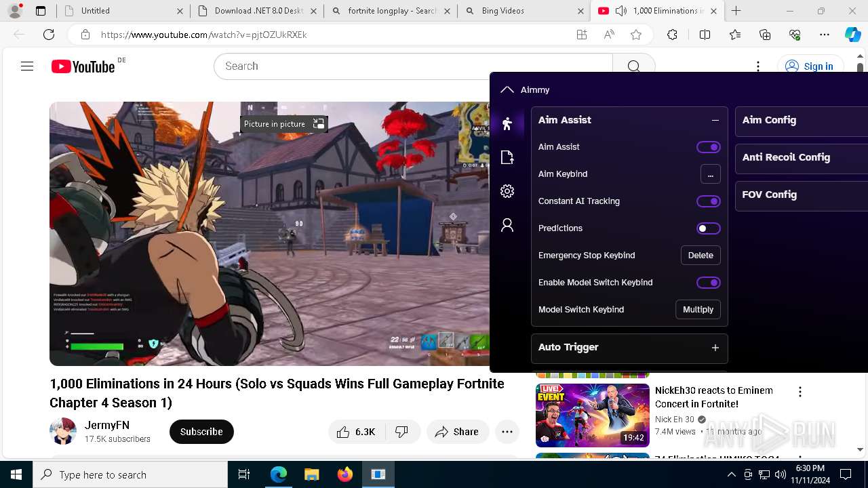Click the YouTube search magnifier button
868x488 pixels.
pyautogui.click(x=633, y=66)
